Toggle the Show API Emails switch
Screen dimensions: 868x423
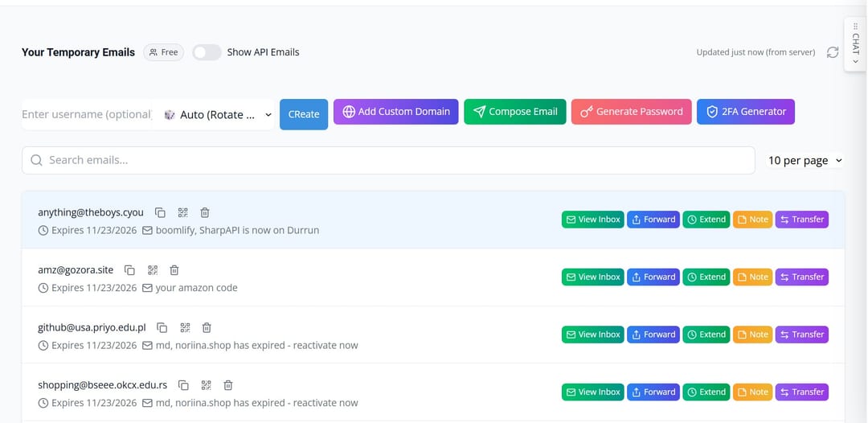(207, 52)
